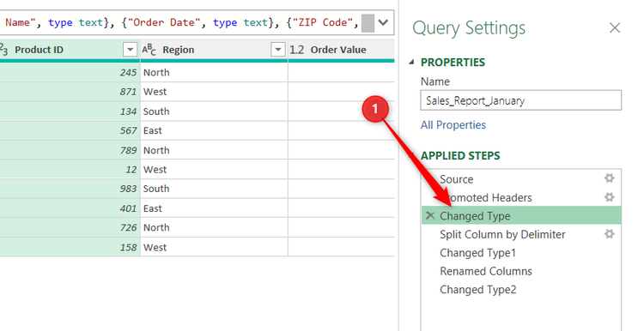Click the Product ID cell 158
This screenshot has width=644, height=331.
click(70, 247)
